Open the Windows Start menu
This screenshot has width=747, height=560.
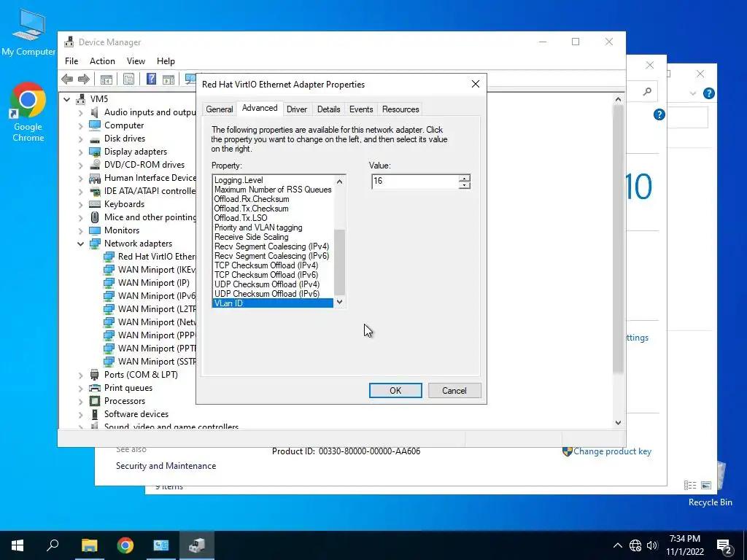(x=18, y=545)
